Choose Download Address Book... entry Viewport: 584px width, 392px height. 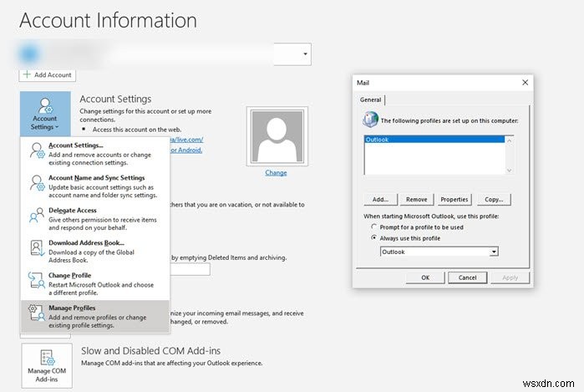[95, 251]
